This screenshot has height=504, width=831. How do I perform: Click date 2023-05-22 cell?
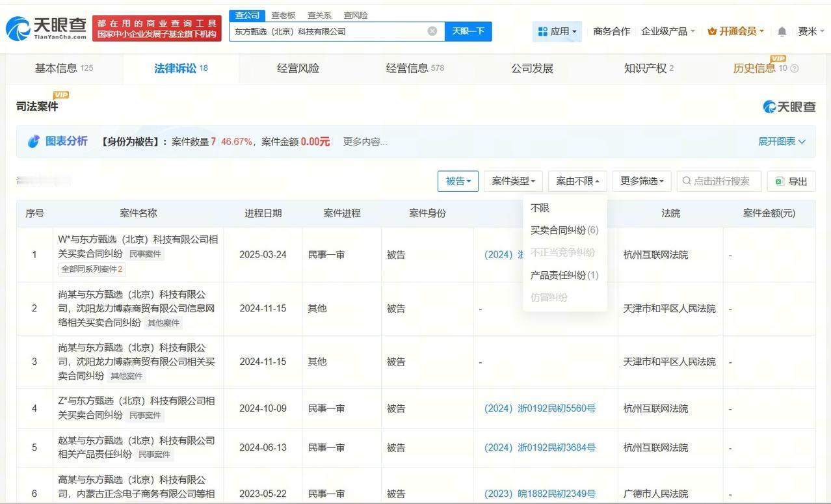263,494
